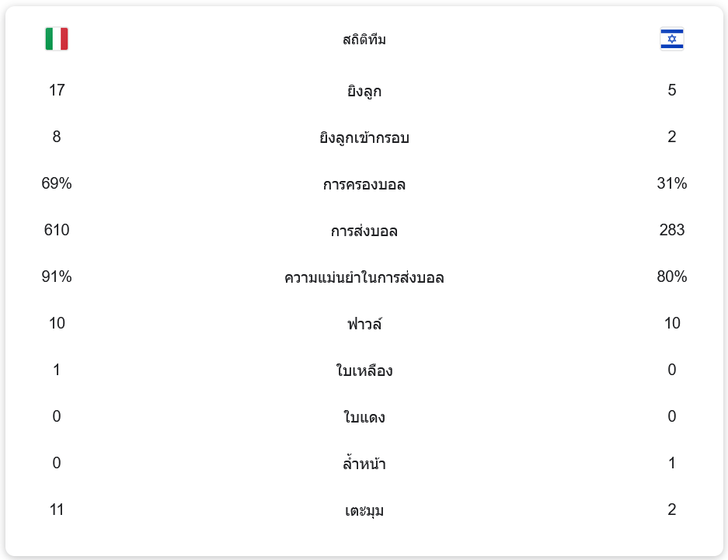Click the ยิงลูก stat label
This screenshot has width=728, height=560.
pyautogui.click(x=364, y=91)
